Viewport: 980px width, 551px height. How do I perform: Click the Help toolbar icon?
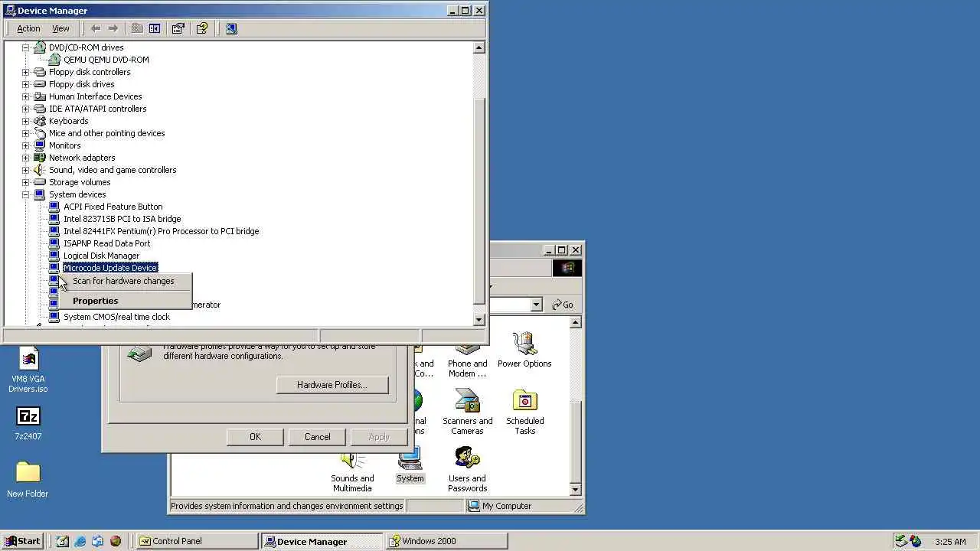(202, 28)
